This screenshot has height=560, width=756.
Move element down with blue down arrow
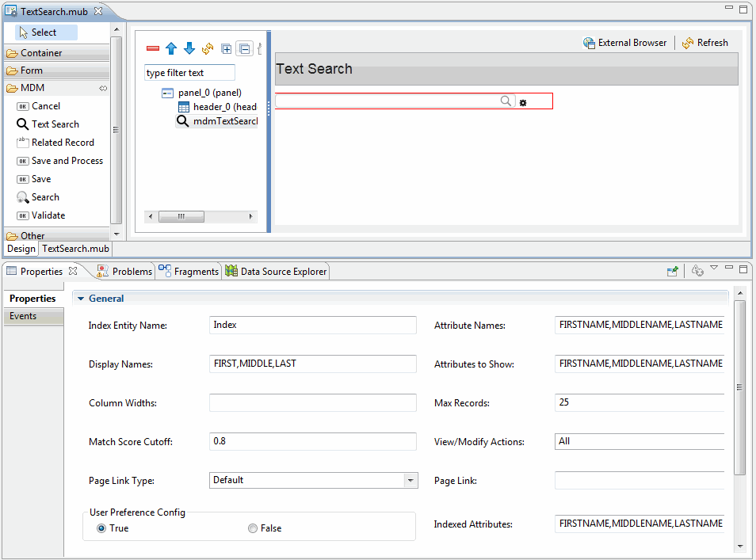[x=189, y=48]
